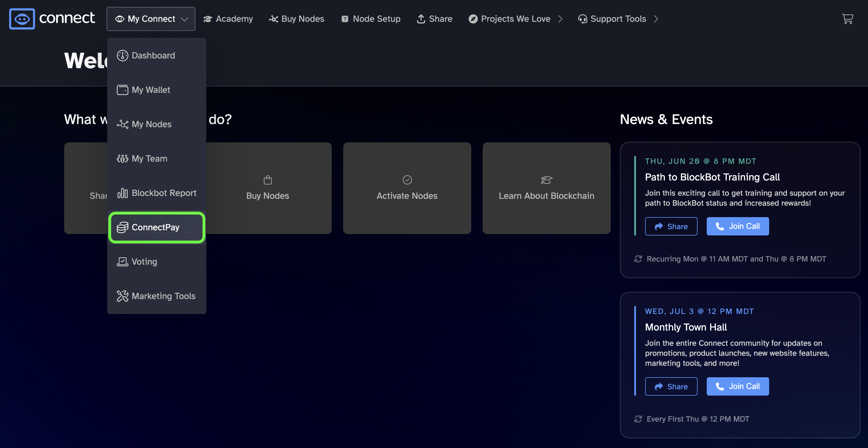Click the My Nodes network icon
868x448 pixels.
[x=122, y=124]
